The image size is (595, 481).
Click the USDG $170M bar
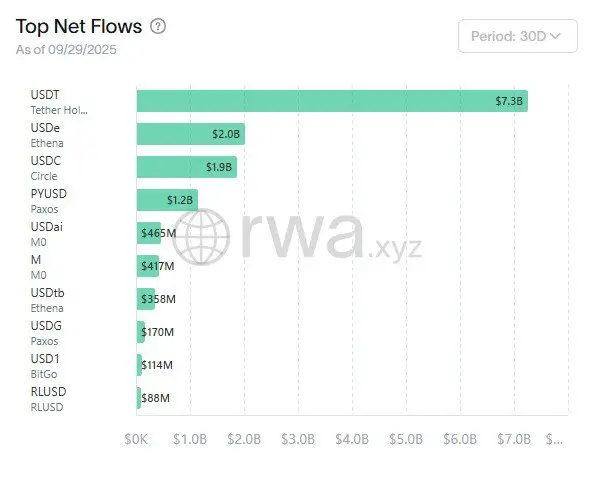click(x=141, y=332)
